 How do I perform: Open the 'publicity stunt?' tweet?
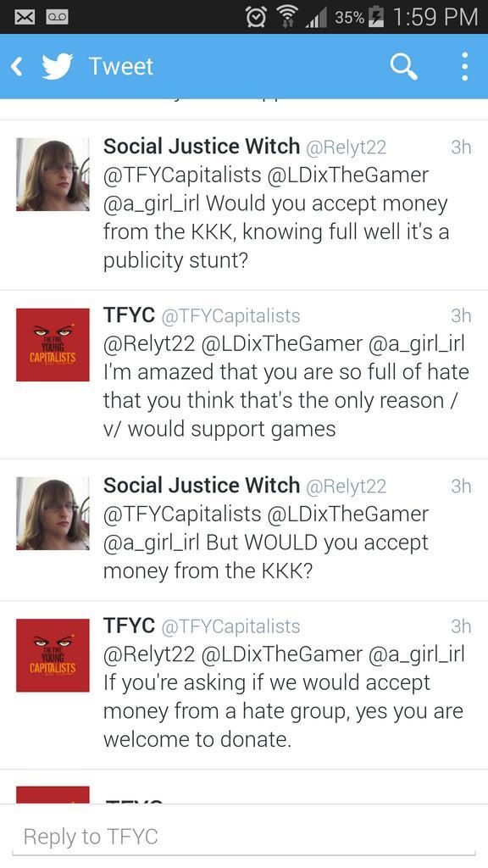[244, 205]
